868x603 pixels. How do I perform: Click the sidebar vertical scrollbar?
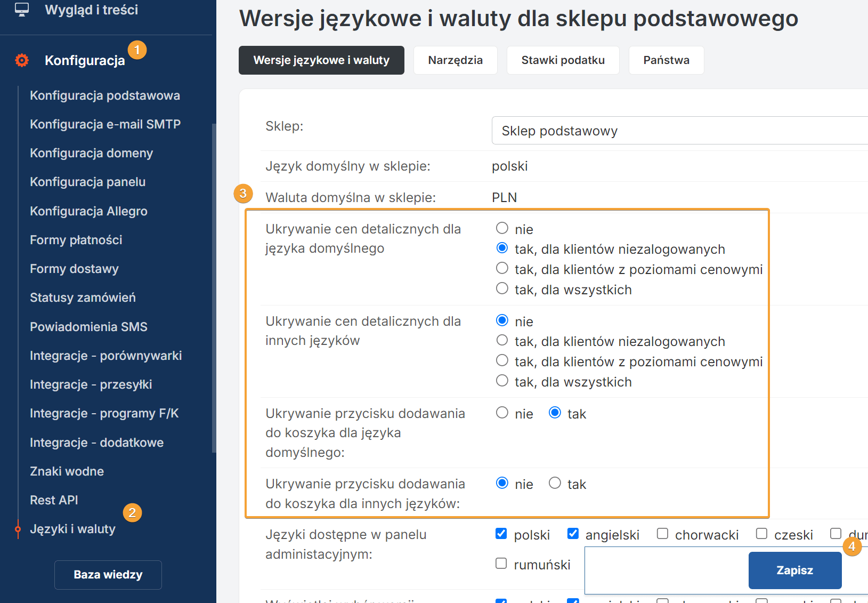click(x=214, y=288)
